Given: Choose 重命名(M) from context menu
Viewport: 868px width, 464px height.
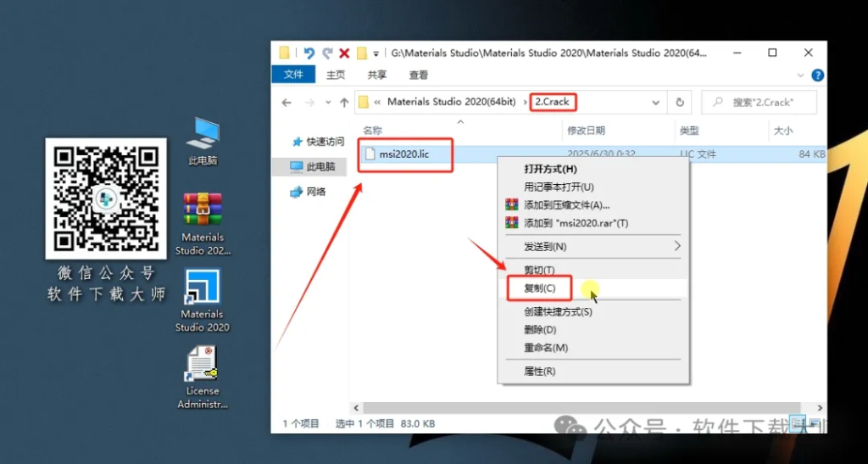Looking at the screenshot, I should point(593,348).
